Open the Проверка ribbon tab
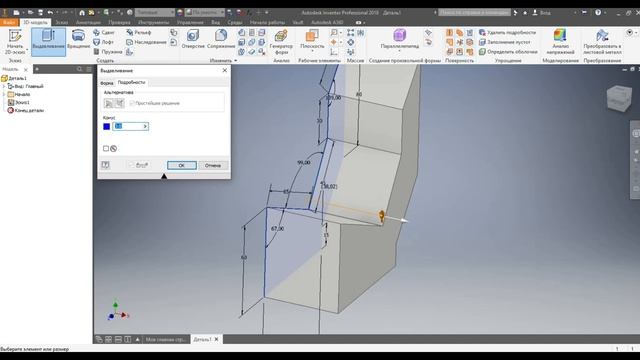This screenshot has width=640, height=360. point(119,22)
